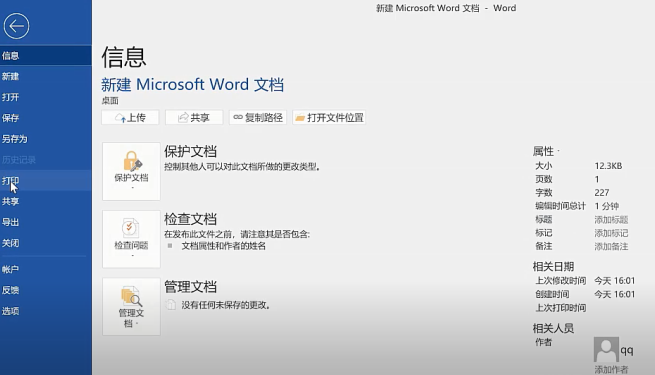Expand the 属性 properties dropdown

(546, 151)
